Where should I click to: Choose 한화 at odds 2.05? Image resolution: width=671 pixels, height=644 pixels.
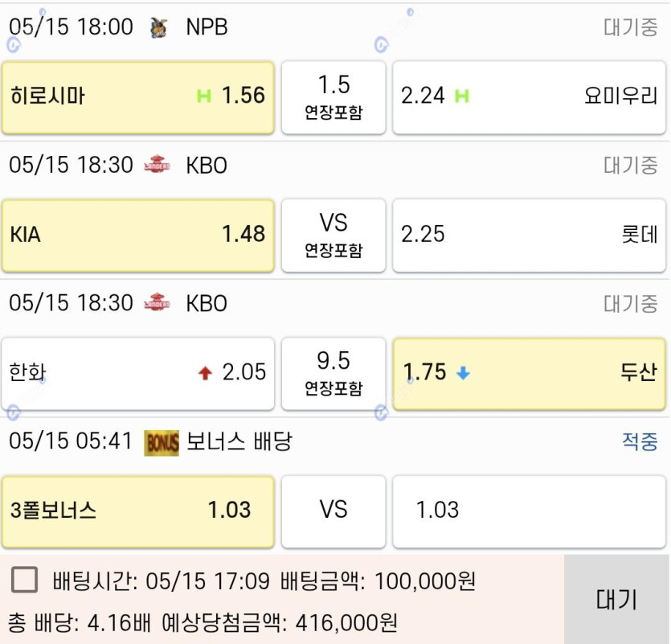tap(137, 373)
